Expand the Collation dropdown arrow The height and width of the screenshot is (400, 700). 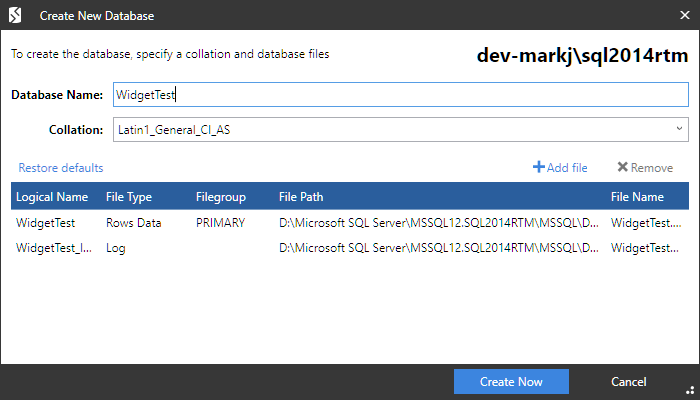[x=679, y=129]
